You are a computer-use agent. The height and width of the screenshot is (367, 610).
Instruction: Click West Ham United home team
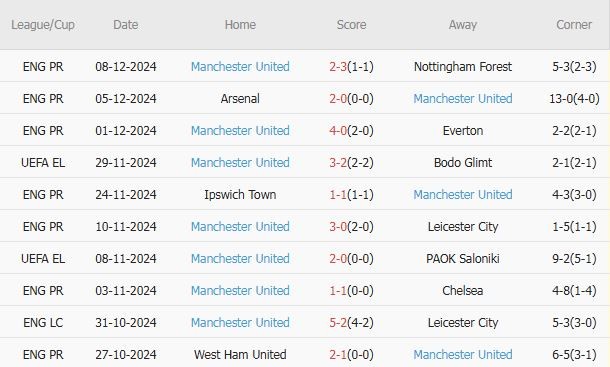(x=240, y=354)
